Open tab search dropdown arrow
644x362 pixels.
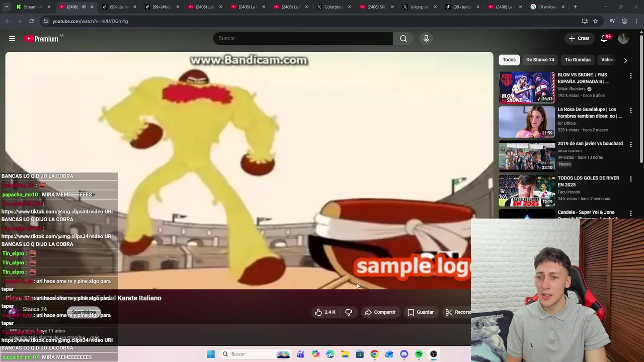click(8, 7)
